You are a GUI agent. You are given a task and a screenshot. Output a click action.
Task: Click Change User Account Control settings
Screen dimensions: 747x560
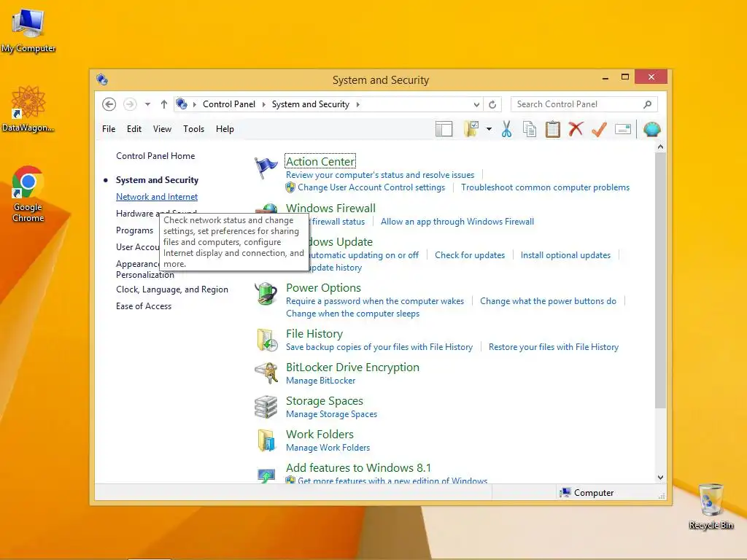(371, 187)
